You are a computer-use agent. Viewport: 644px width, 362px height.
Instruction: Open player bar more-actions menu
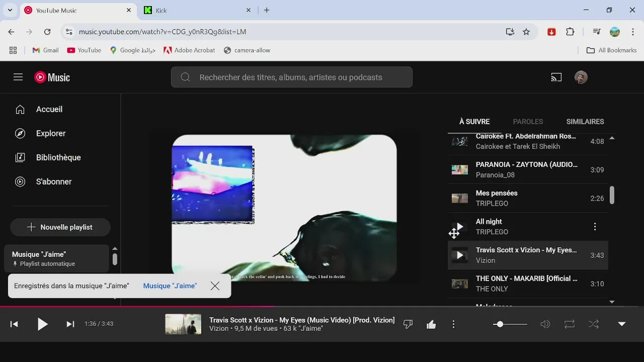click(x=453, y=324)
